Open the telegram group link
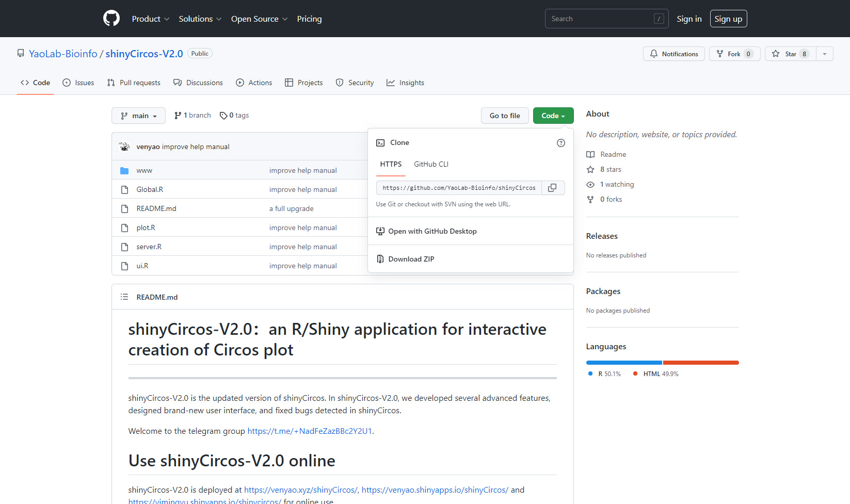This screenshot has width=850, height=504. coord(310,431)
